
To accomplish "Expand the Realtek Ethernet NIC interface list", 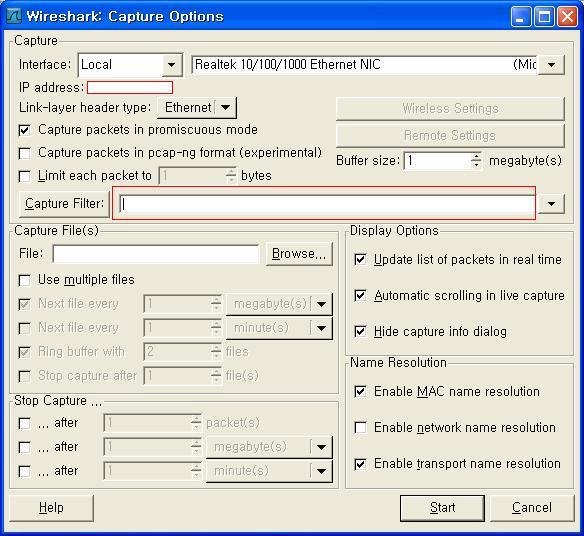I will coord(552,65).
